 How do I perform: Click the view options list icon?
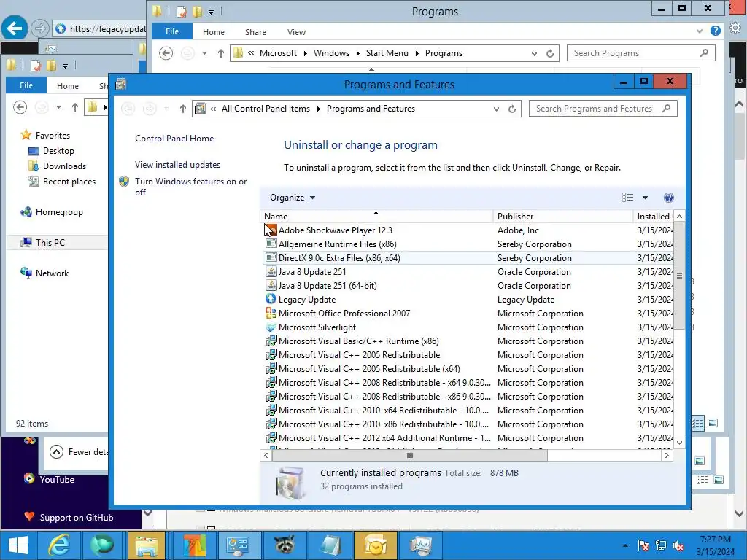[x=628, y=197]
